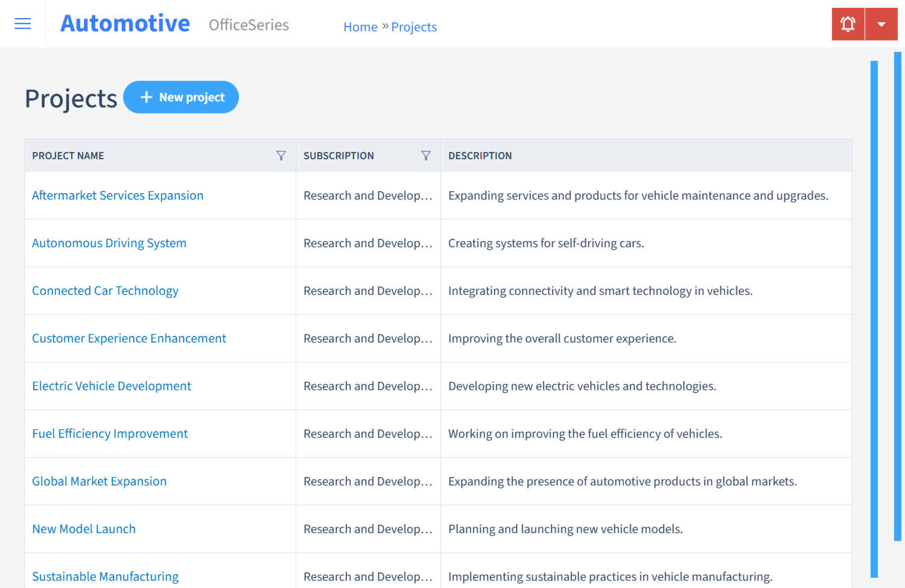Click the Automotive app logo
Viewport: 905px width, 588px height.
124,23
